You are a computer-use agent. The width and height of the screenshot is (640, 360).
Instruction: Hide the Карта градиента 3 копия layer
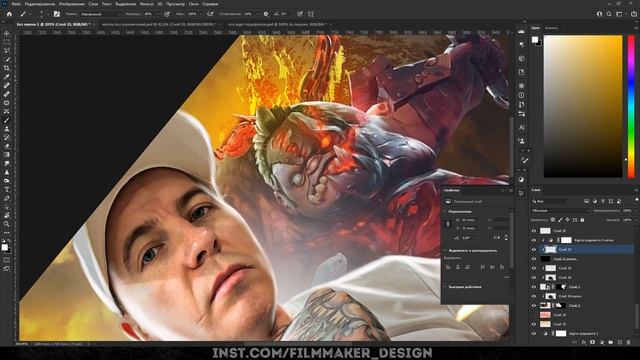(x=533, y=240)
